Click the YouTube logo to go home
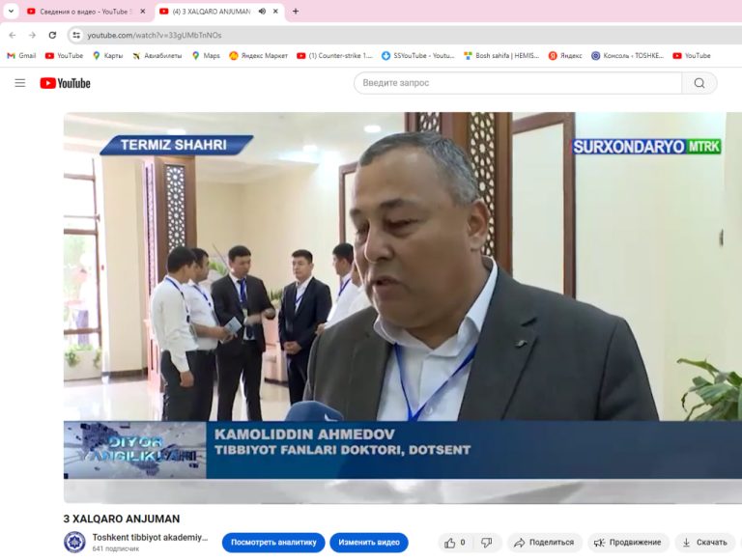The height and width of the screenshot is (560, 742). (x=65, y=83)
